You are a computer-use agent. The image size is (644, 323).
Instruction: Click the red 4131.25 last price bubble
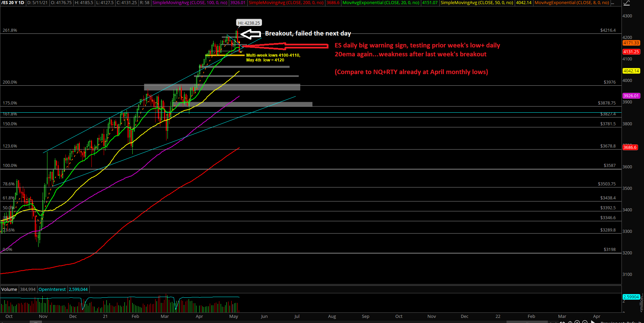(x=631, y=52)
